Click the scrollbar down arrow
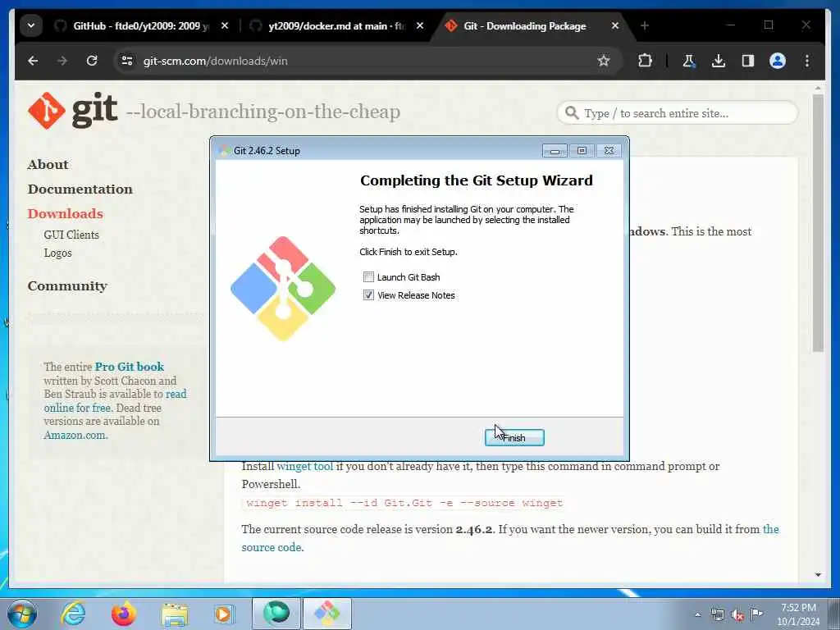Image resolution: width=840 pixels, height=630 pixels. coord(818,575)
